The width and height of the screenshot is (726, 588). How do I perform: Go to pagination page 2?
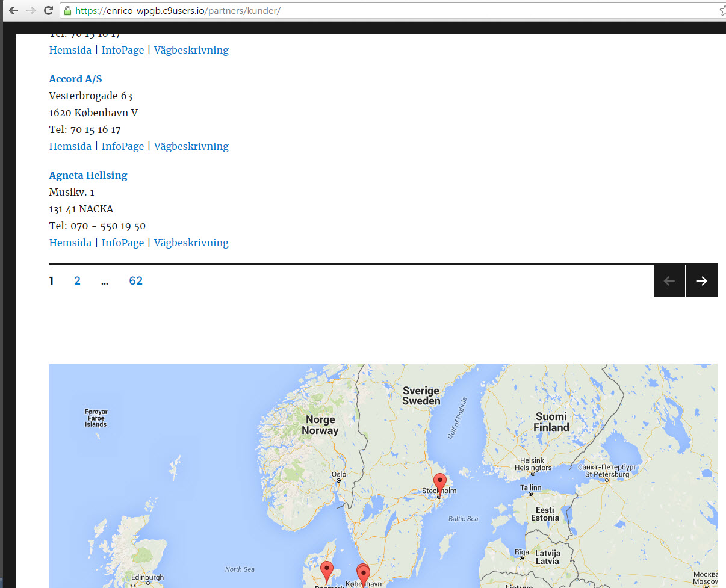click(x=77, y=280)
